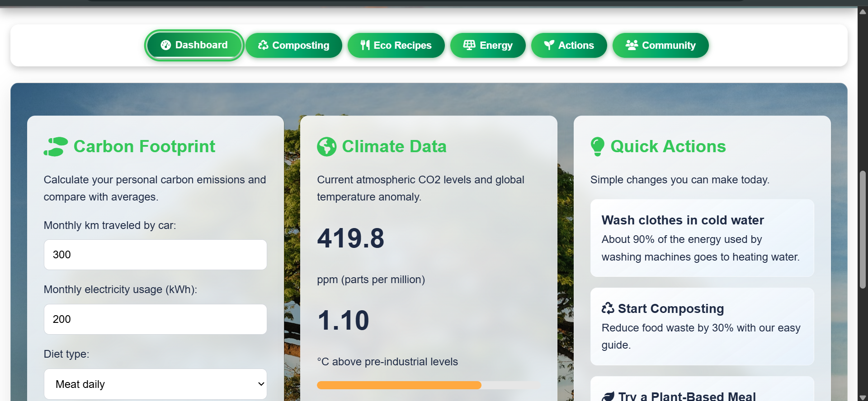Image resolution: width=868 pixels, height=401 pixels.
Task: Click the page scrollbar thumb
Action: (x=863, y=229)
